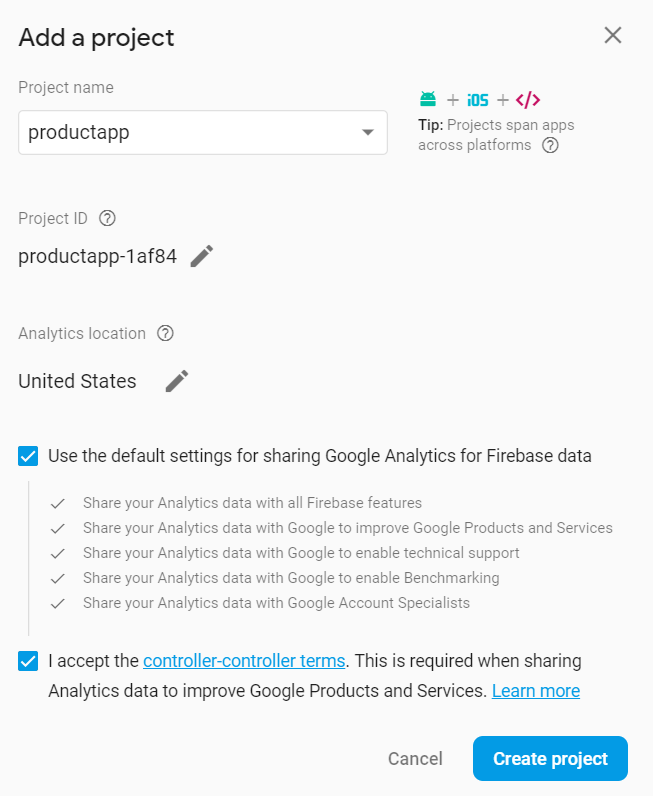Open the Analytics location help tooltip
The width and height of the screenshot is (653, 796).
point(166,333)
